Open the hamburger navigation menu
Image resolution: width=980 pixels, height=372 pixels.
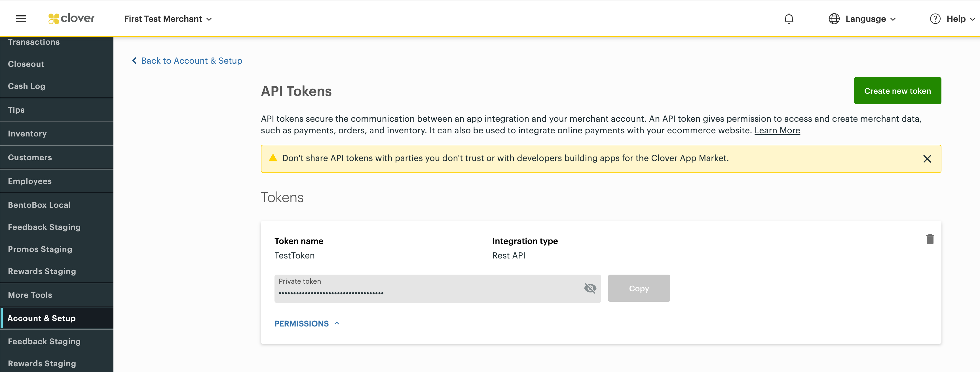(x=21, y=19)
